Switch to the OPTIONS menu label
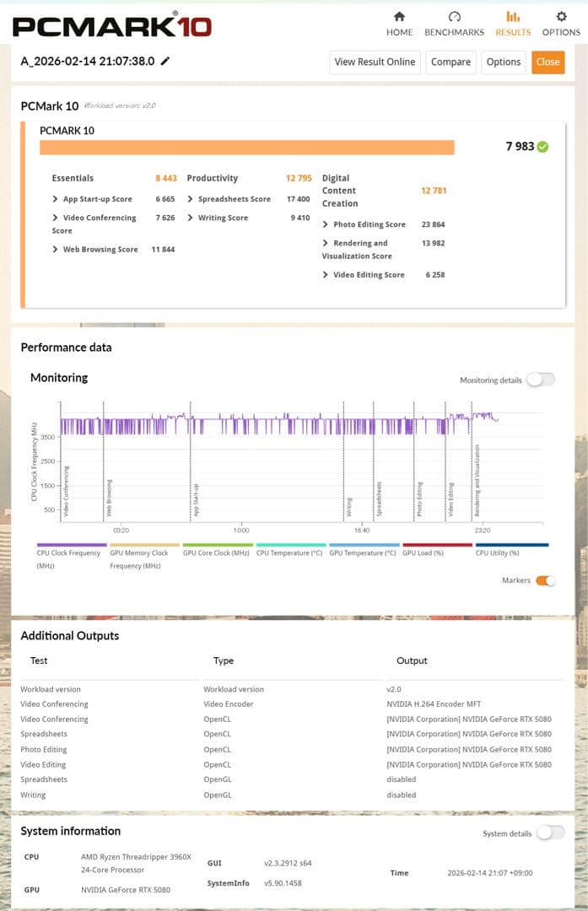This screenshot has height=911, width=588. (x=561, y=32)
